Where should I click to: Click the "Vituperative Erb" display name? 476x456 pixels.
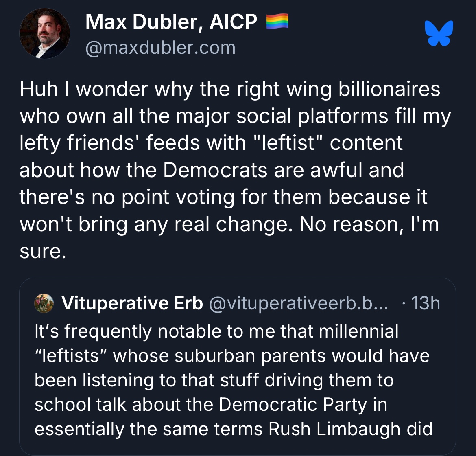[132, 303]
